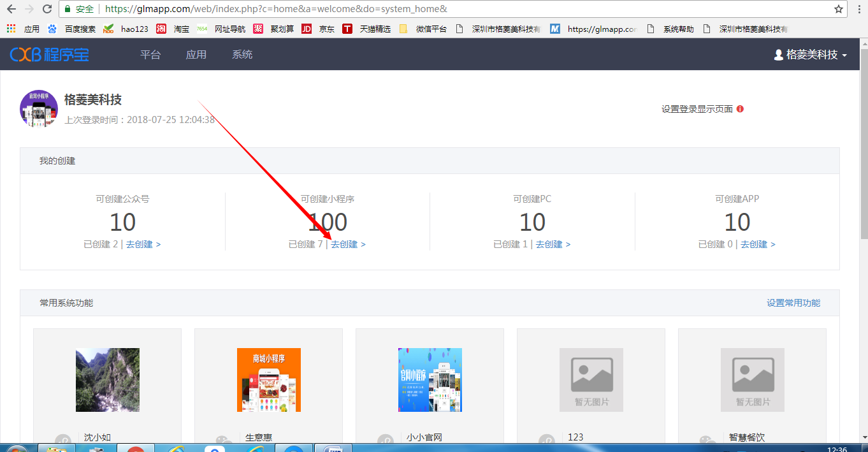Open the 沈小如 landscape thumbnail

point(108,380)
